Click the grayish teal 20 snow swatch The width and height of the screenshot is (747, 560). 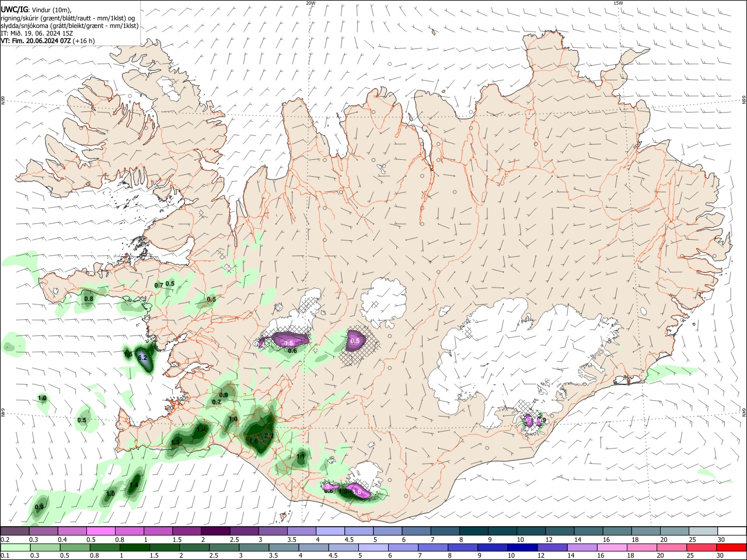tap(674, 531)
